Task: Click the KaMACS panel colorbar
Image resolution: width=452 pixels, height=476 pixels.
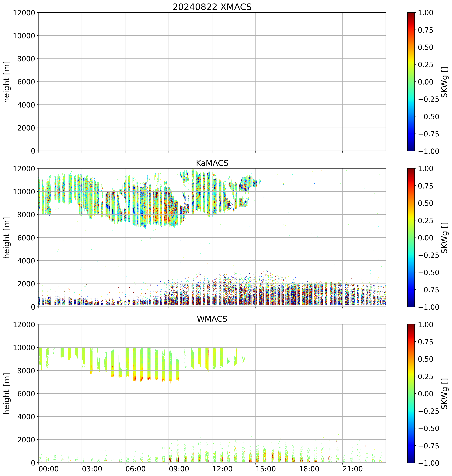Action: (411, 238)
